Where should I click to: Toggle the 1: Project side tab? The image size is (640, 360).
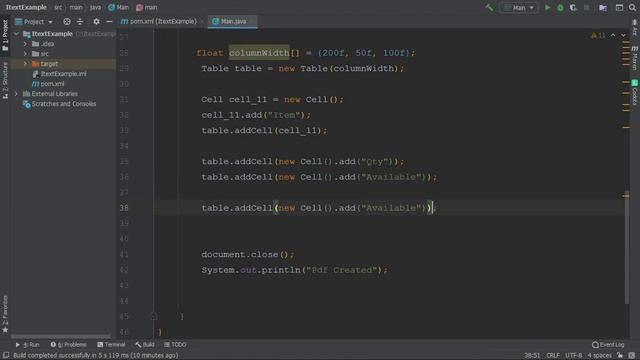tap(5, 35)
